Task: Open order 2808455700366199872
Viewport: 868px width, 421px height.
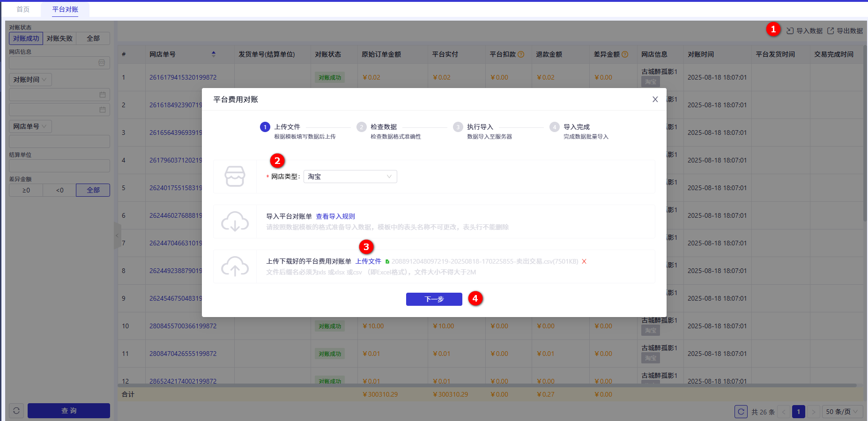Action: click(183, 326)
